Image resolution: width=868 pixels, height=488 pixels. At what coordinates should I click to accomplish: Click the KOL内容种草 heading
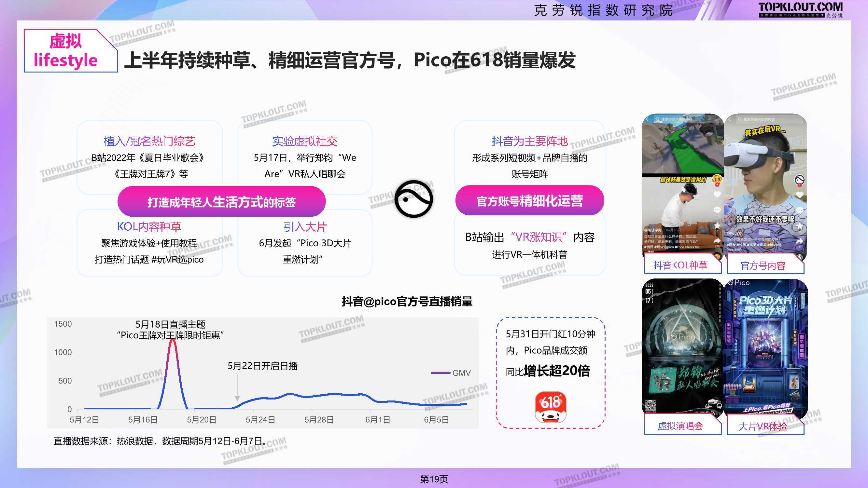tap(149, 226)
